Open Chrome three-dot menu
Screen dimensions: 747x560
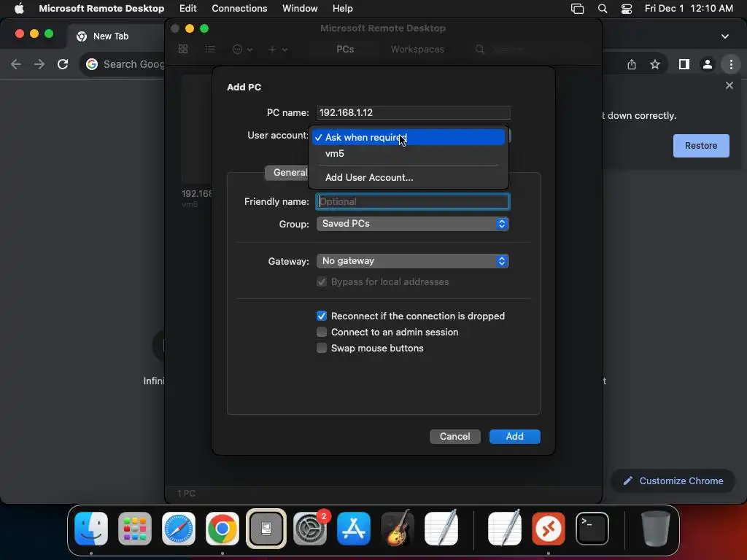(731, 64)
